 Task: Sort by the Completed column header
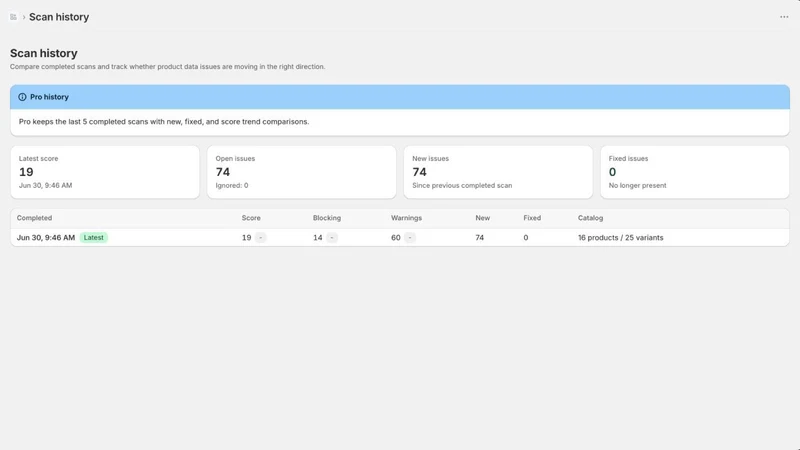coord(34,218)
